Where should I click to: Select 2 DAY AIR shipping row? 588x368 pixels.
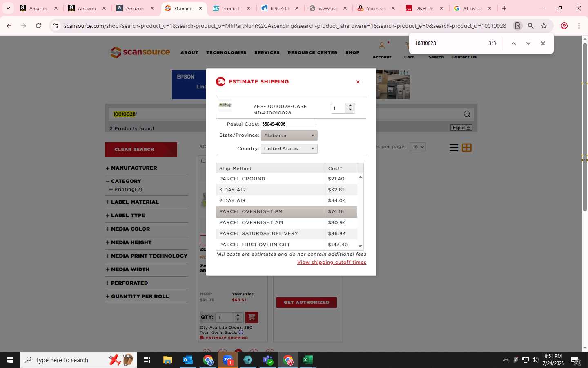tap(287, 200)
